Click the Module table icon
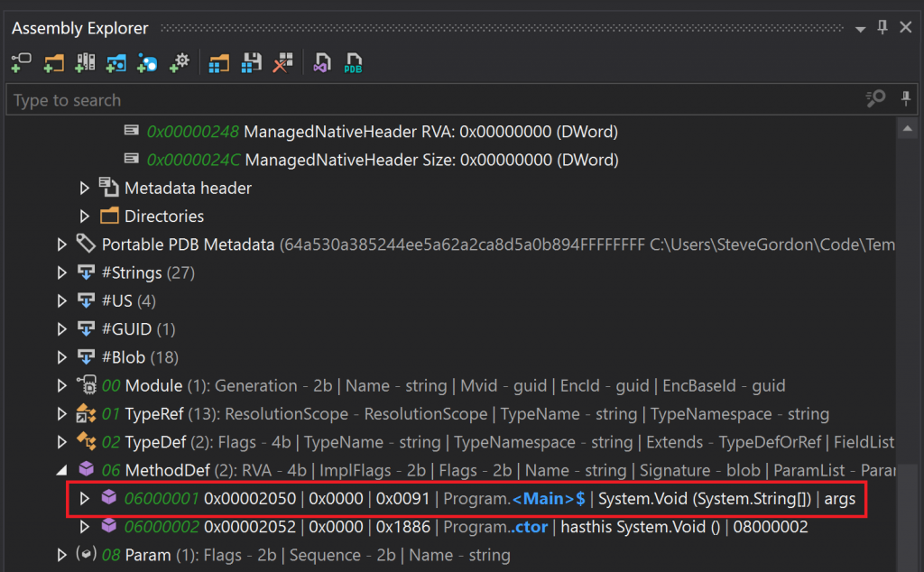924x572 pixels. 87,385
